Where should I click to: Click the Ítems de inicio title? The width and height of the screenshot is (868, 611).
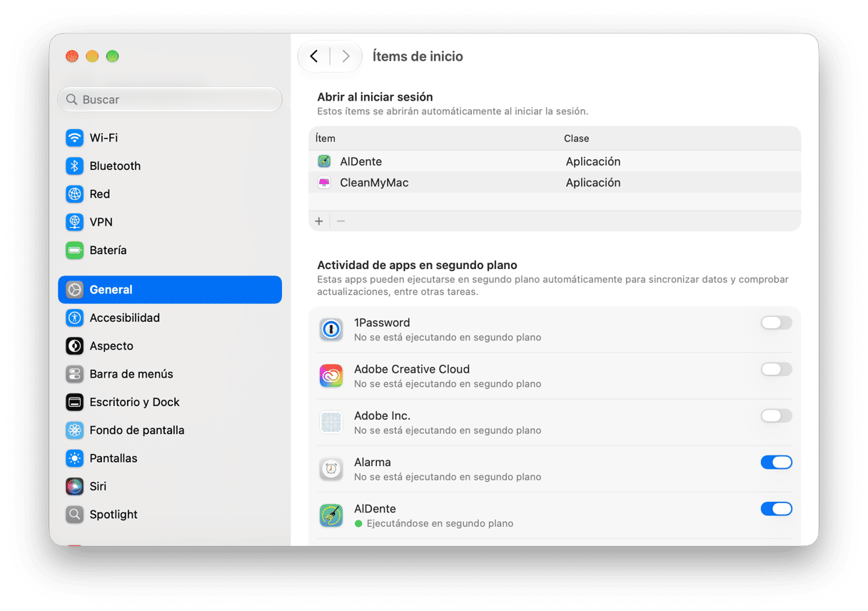tap(418, 56)
